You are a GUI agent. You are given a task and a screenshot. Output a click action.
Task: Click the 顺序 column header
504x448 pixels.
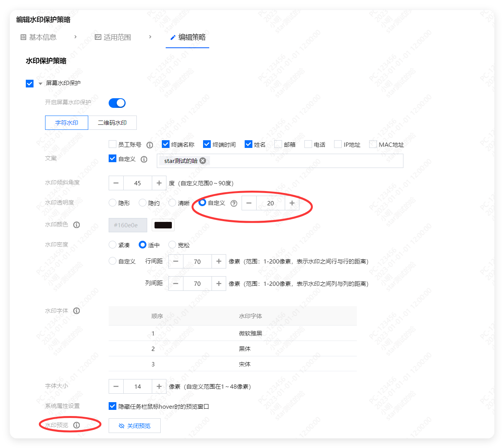tap(157, 316)
